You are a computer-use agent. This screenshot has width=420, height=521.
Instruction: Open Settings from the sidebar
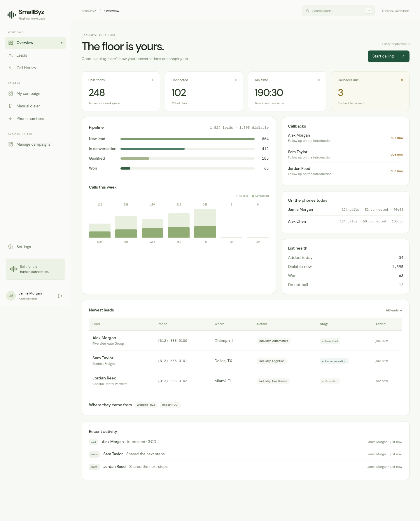(x=35, y=247)
